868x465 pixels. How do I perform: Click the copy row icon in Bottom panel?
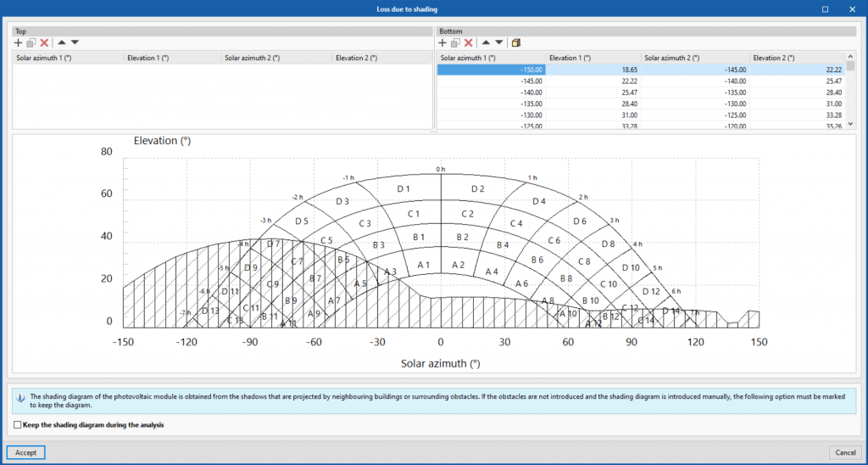(x=455, y=42)
